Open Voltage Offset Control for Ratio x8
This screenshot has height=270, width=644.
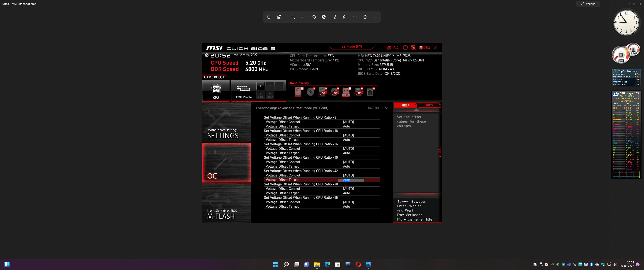click(x=322, y=122)
